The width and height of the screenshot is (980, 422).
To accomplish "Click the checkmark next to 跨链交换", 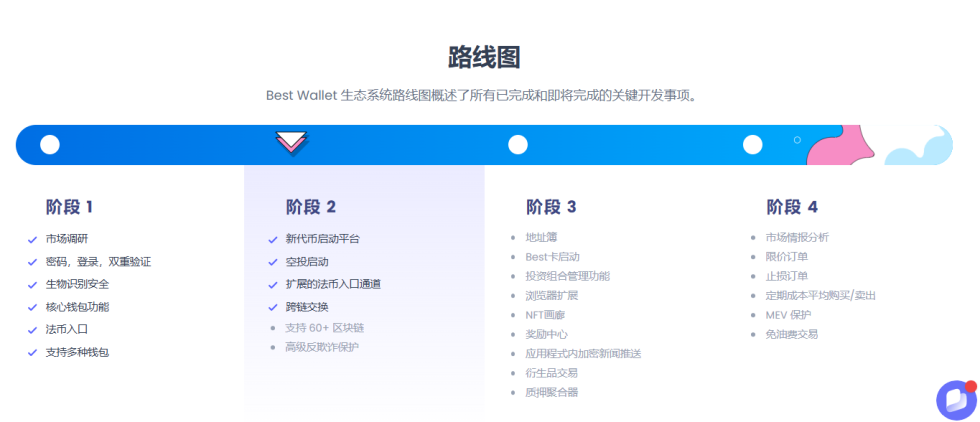I will [273, 307].
